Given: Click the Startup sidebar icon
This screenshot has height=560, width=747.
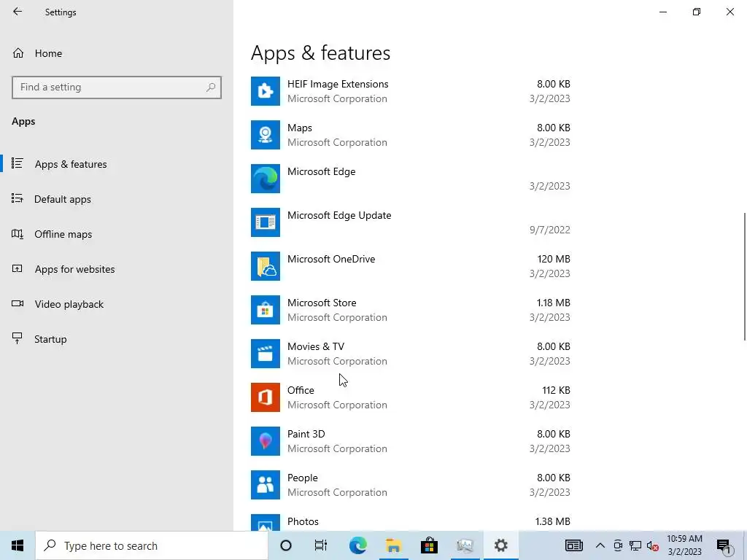Looking at the screenshot, I should (x=18, y=338).
